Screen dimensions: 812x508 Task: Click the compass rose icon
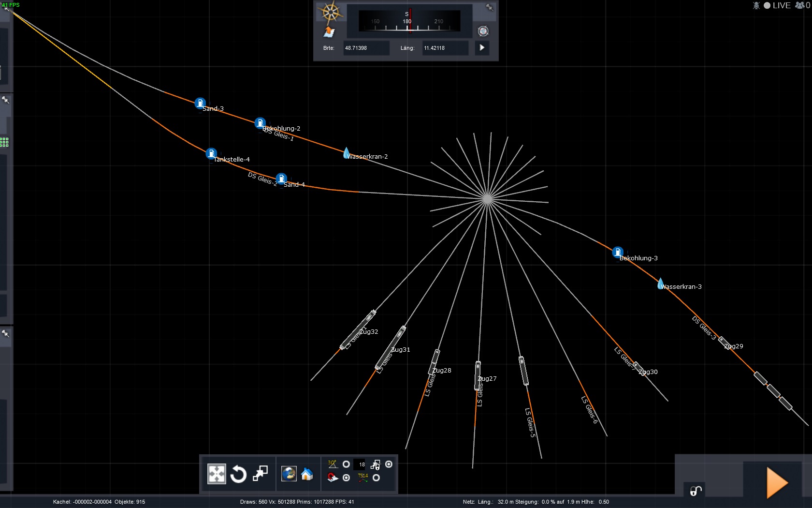331,12
